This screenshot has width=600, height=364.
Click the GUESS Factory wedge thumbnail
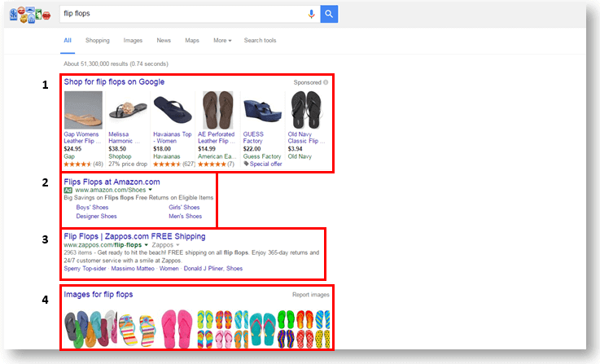coord(262,110)
